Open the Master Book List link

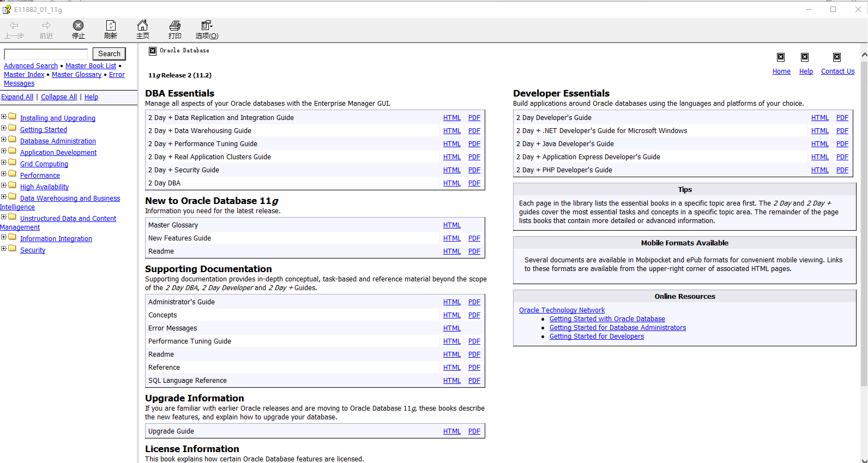[x=91, y=66]
